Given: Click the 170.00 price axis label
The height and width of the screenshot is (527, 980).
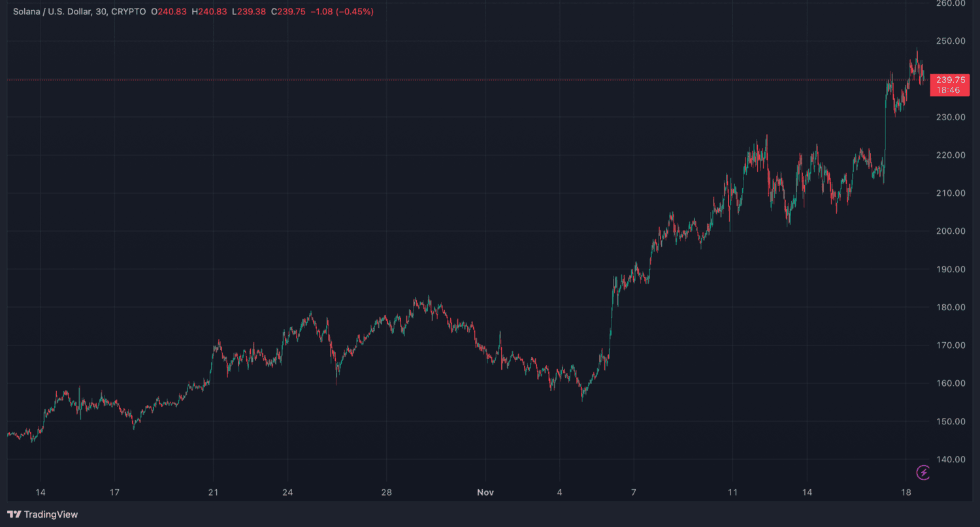Looking at the screenshot, I should click(950, 345).
